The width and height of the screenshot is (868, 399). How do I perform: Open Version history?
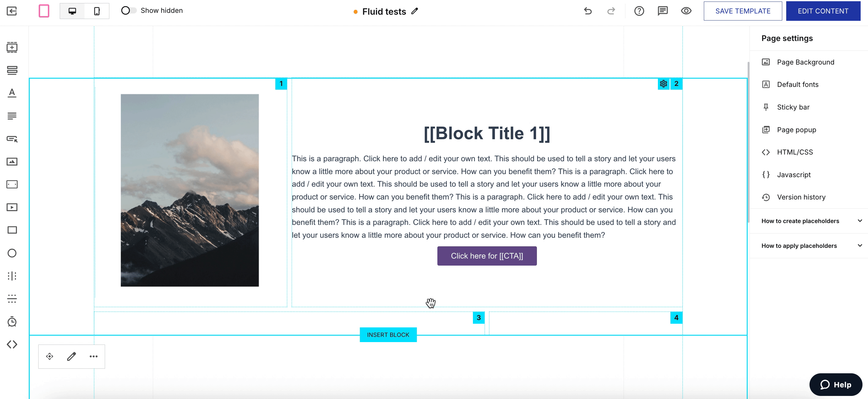pos(801,197)
